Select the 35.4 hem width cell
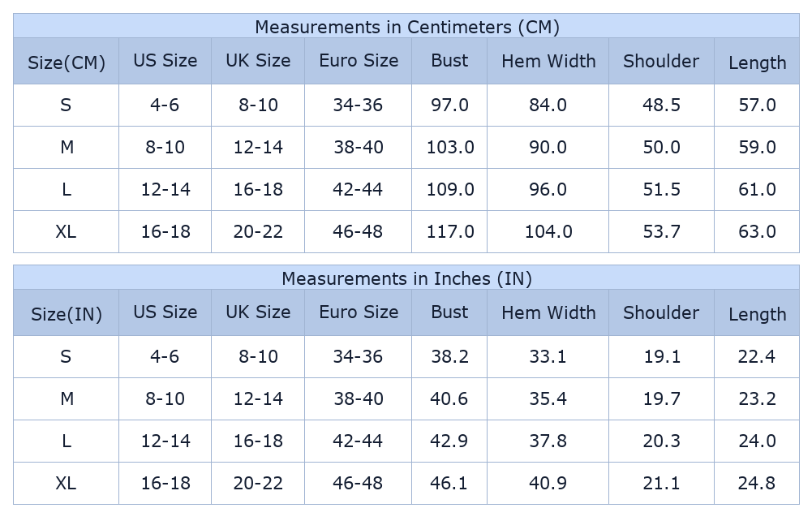812x521 pixels. (x=548, y=399)
